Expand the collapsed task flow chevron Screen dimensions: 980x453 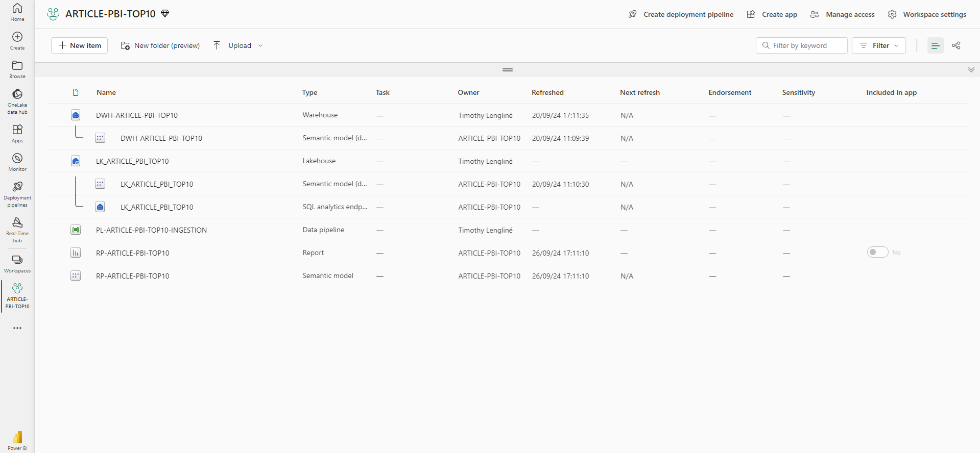971,70
